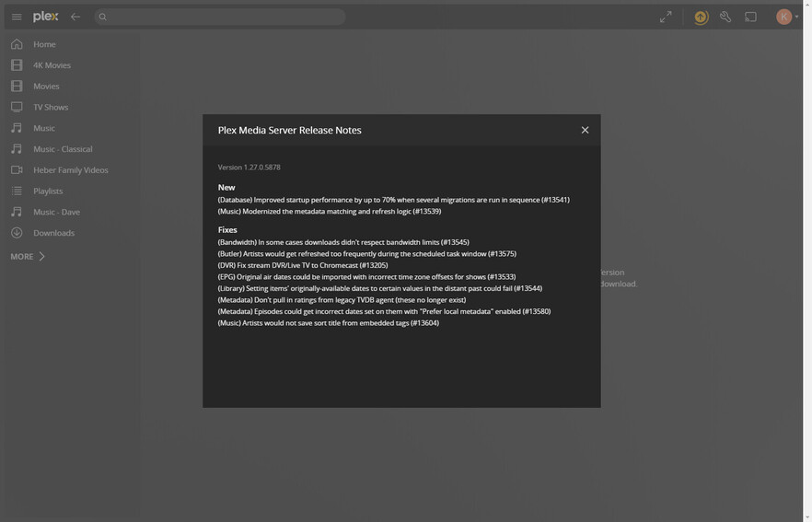The height and width of the screenshot is (522, 812).
Task: Open the Movies library
Action: [46, 87]
